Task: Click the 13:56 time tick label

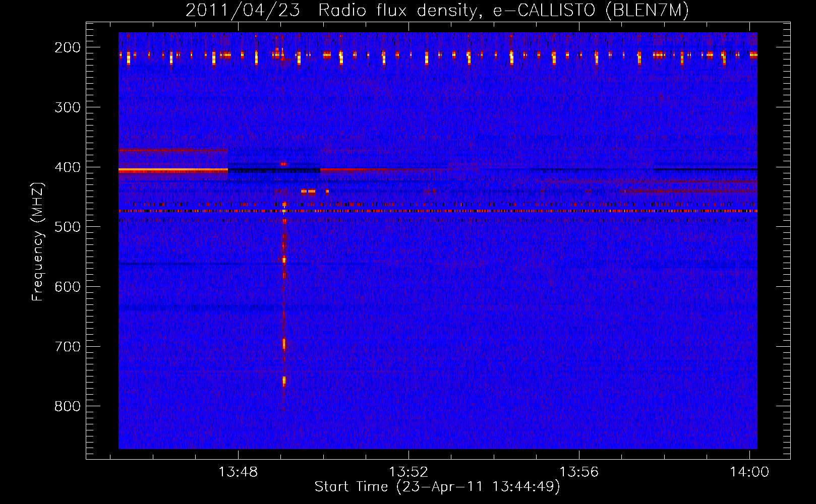Action: click(x=579, y=472)
